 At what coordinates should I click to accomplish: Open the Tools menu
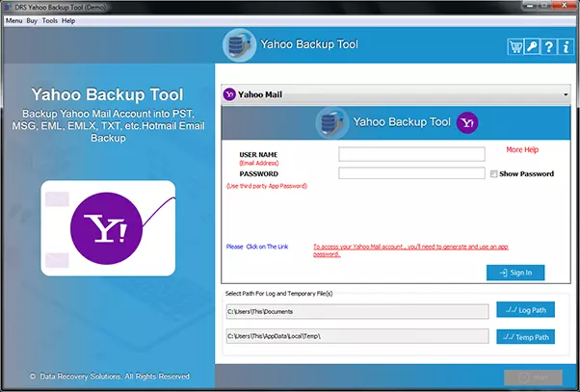pos(49,21)
